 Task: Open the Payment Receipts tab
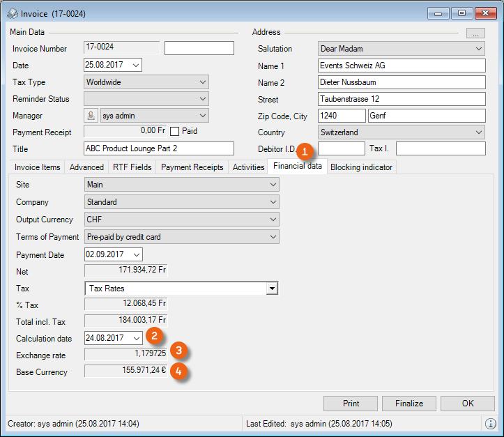(192, 167)
